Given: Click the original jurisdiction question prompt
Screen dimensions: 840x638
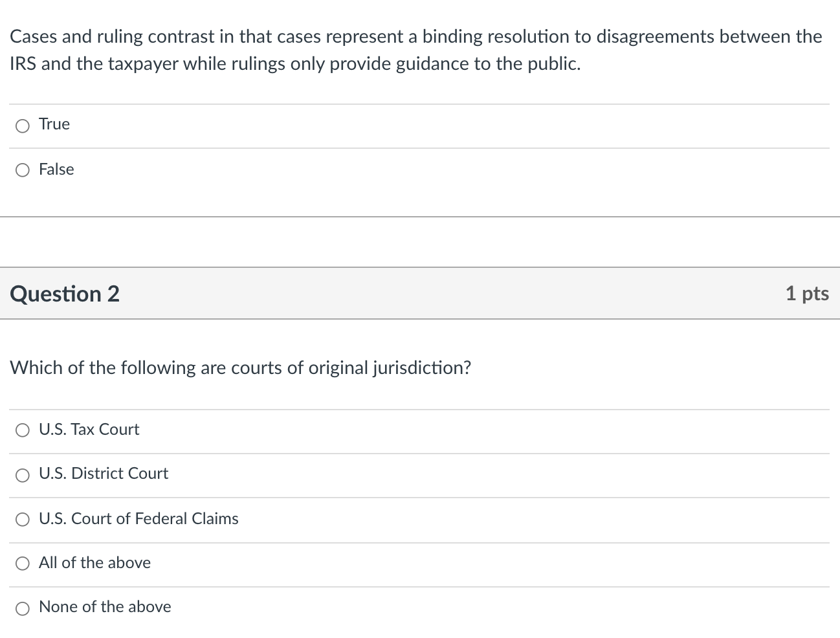Looking at the screenshot, I should [x=241, y=368].
